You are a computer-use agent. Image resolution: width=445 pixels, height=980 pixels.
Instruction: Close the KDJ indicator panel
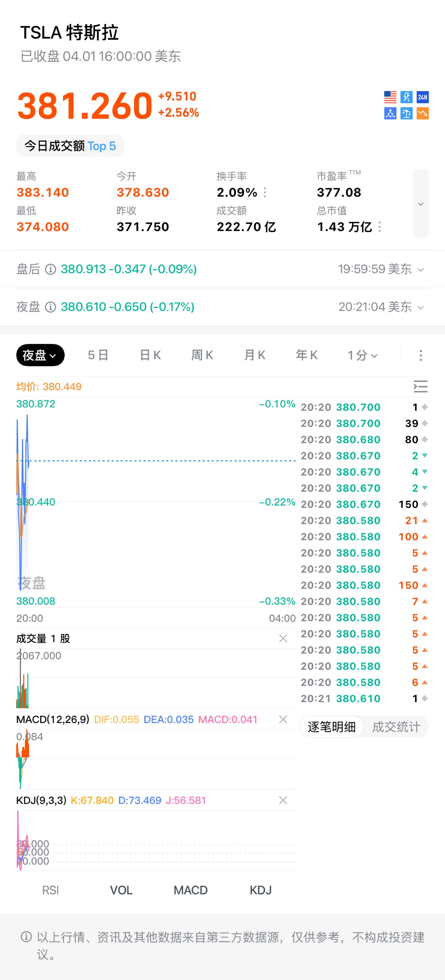pos(283,800)
